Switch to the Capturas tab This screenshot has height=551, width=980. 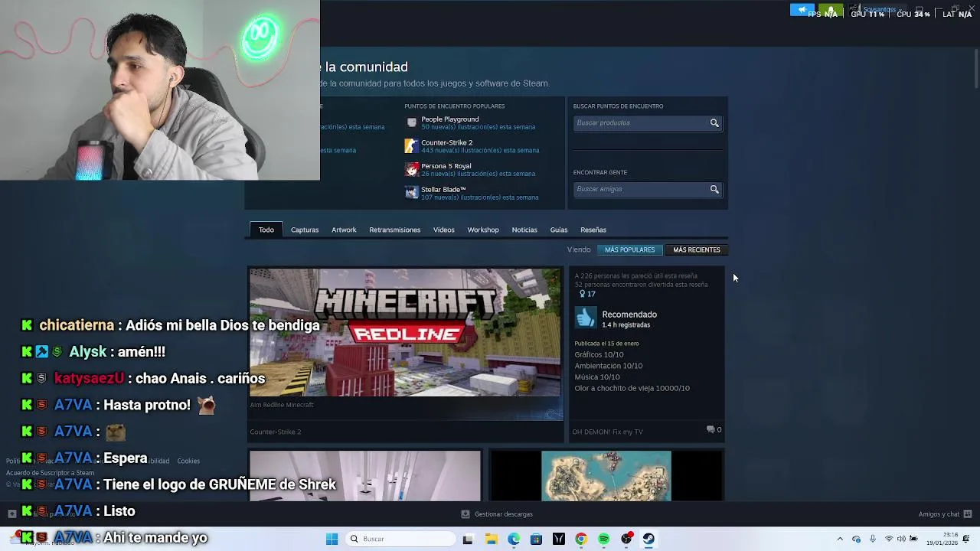click(305, 230)
